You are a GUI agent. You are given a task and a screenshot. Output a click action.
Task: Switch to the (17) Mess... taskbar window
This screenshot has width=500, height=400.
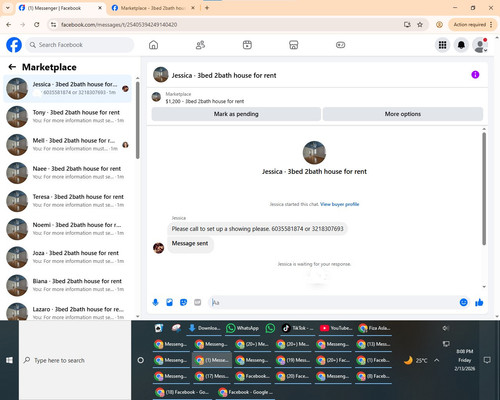(212, 376)
